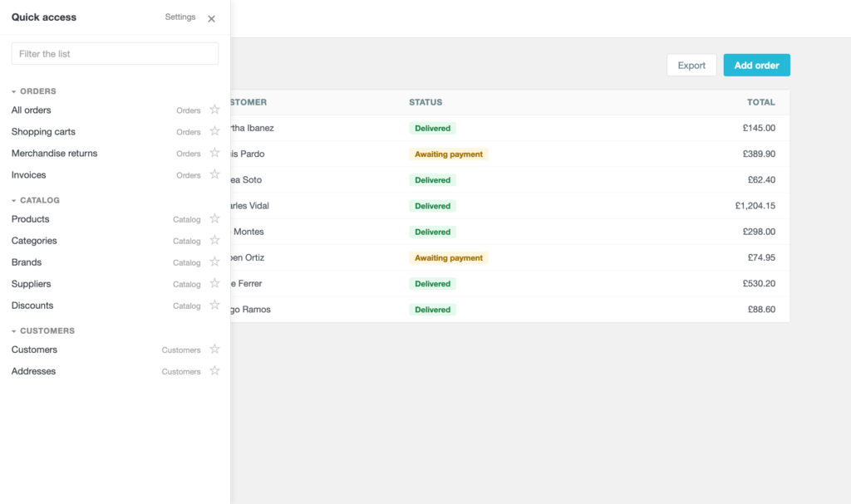Click the Export button
The image size is (851, 504).
click(691, 65)
